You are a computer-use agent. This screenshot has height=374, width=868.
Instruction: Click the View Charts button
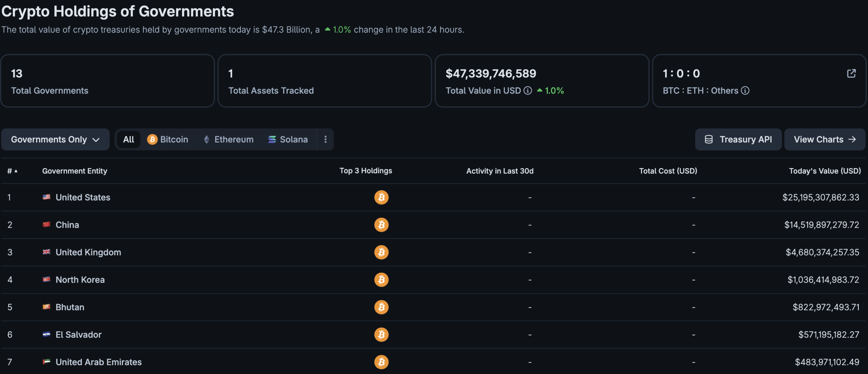pyautogui.click(x=825, y=139)
